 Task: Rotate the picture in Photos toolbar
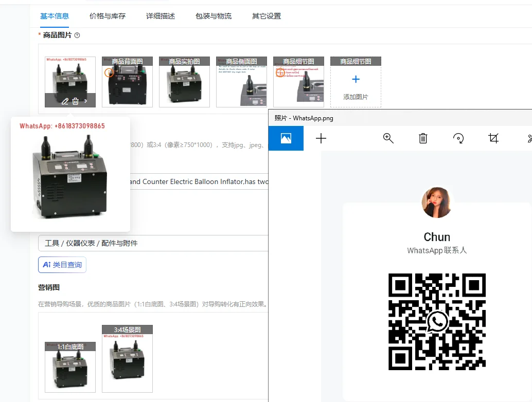click(x=458, y=138)
